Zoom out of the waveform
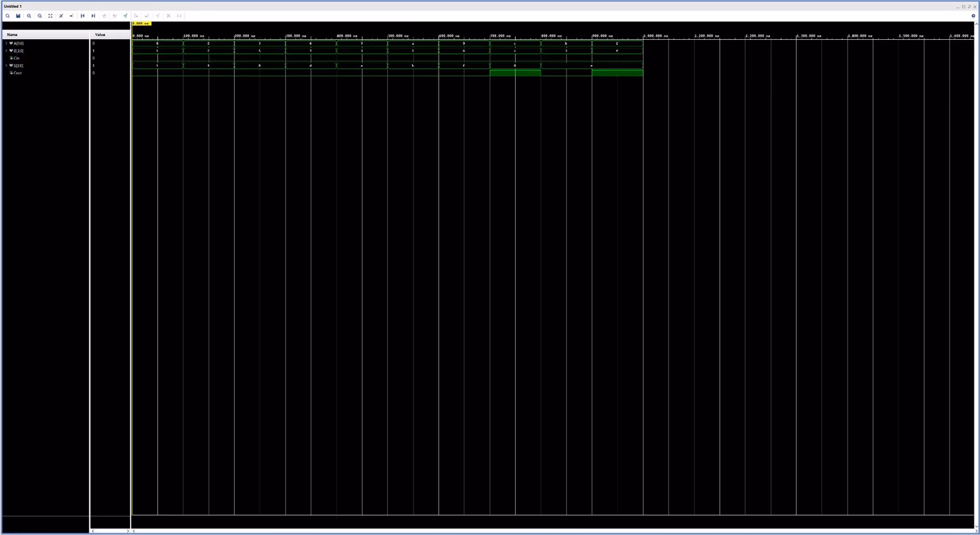 pyautogui.click(x=40, y=16)
